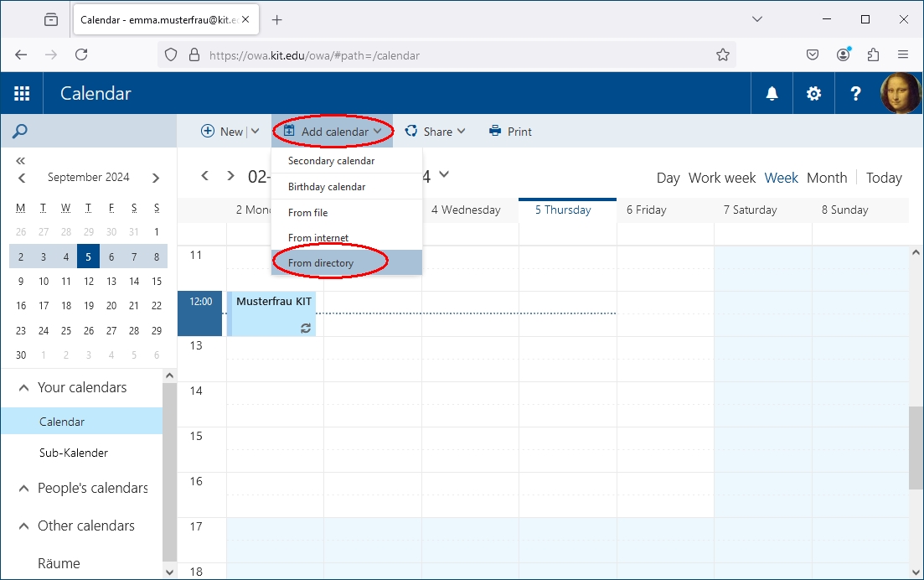Collapse sidebar with double chevron icon

[21, 160]
